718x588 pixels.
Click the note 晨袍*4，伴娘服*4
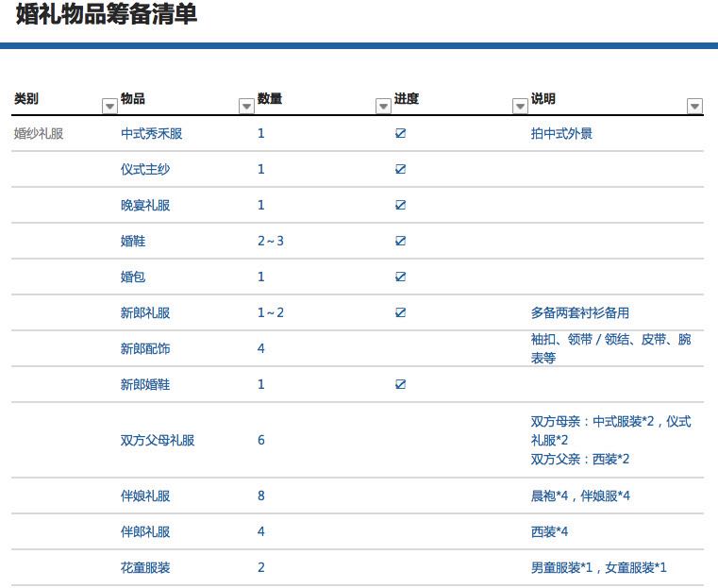click(x=580, y=496)
